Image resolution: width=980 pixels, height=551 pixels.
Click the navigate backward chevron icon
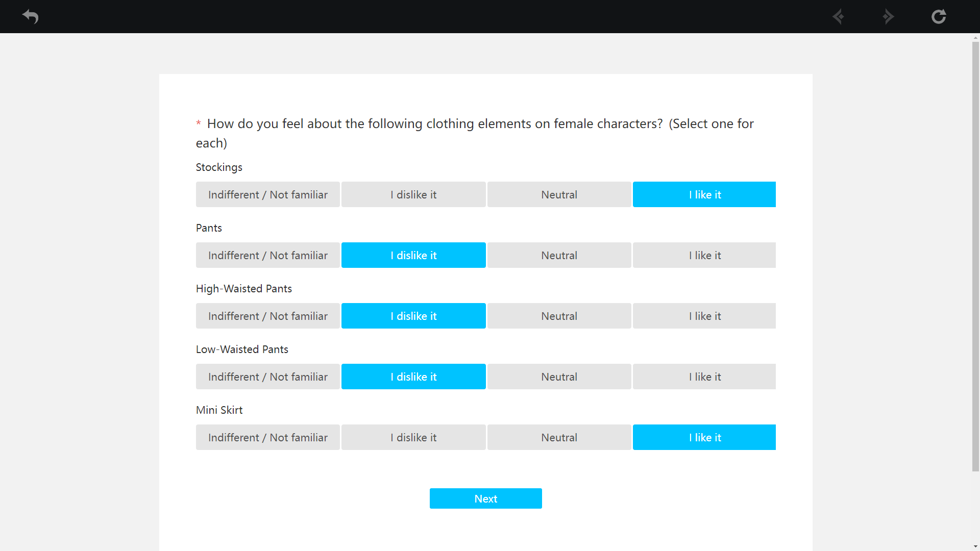(x=838, y=16)
